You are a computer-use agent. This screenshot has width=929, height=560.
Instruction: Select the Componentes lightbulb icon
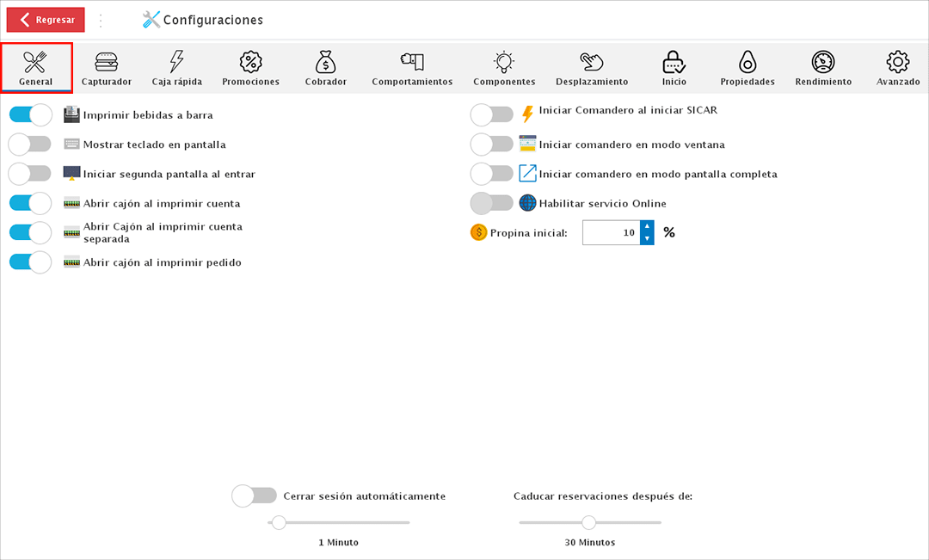(x=504, y=67)
